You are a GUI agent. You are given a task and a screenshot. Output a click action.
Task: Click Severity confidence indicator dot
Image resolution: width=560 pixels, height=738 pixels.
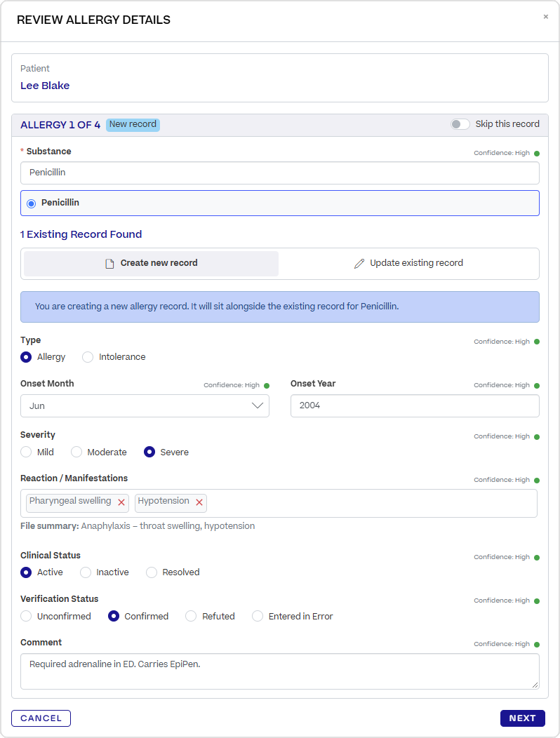[x=536, y=437]
